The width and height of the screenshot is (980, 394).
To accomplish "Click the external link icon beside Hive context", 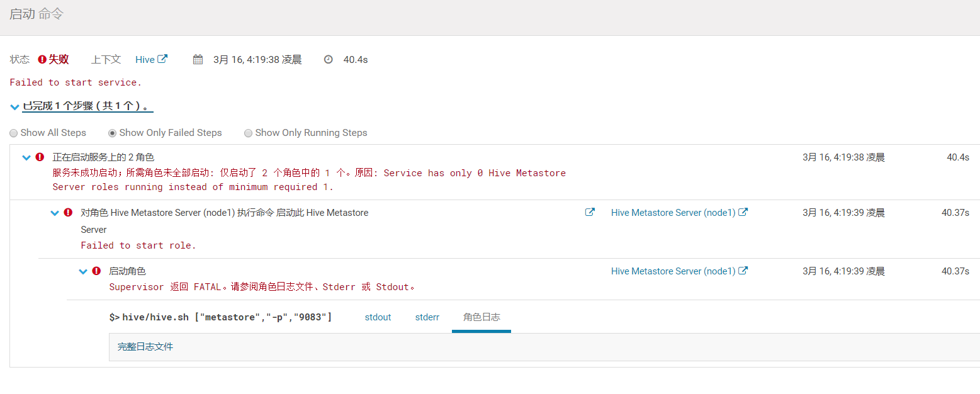I will [162, 59].
